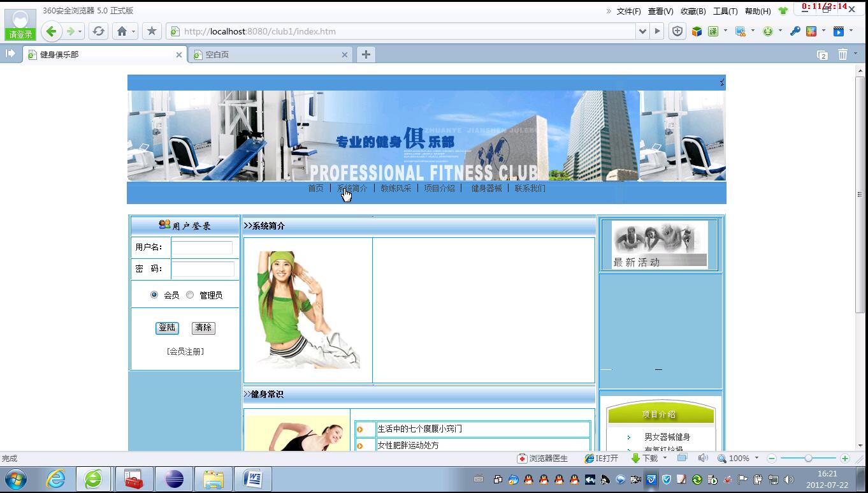Open the 帮助(H) menu
This screenshot has width=868, height=493.
click(758, 11)
